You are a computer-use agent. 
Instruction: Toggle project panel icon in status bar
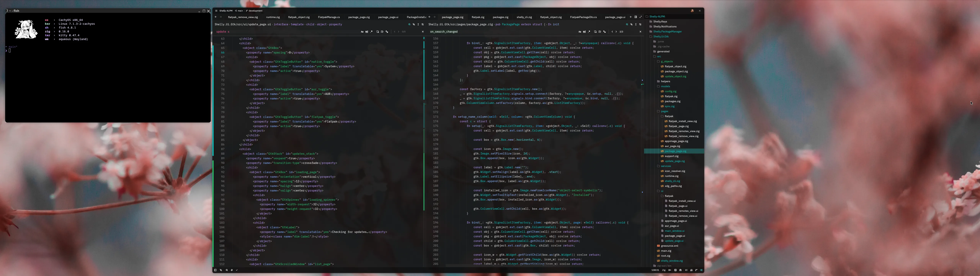(702, 270)
